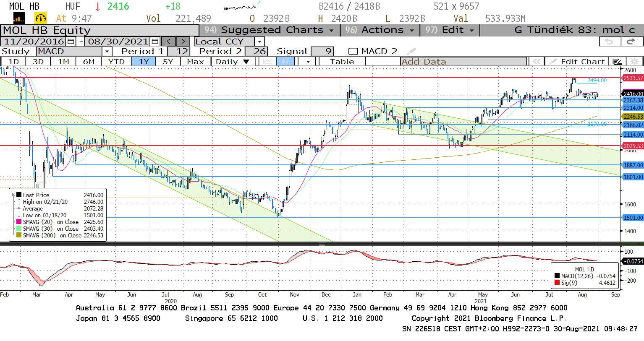This screenshot has width=644, height=341.
Task: Click the 2029.53 red price label
Action: 633,146
